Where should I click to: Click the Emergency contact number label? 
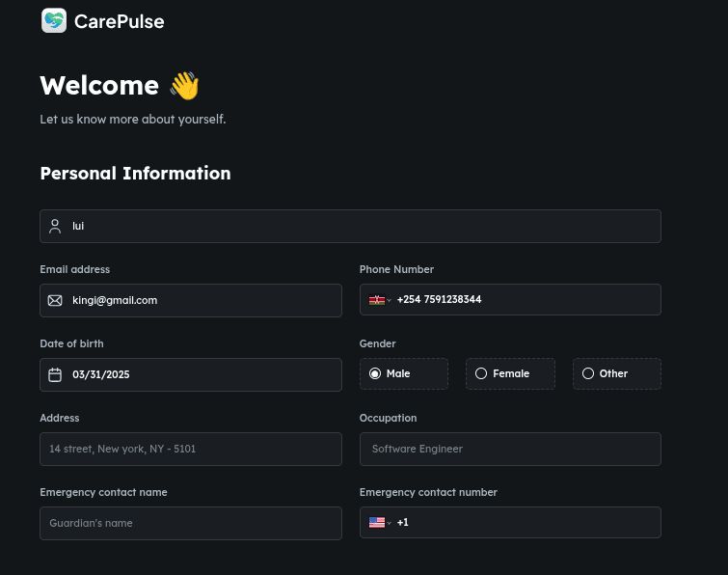tap(428, 492)
